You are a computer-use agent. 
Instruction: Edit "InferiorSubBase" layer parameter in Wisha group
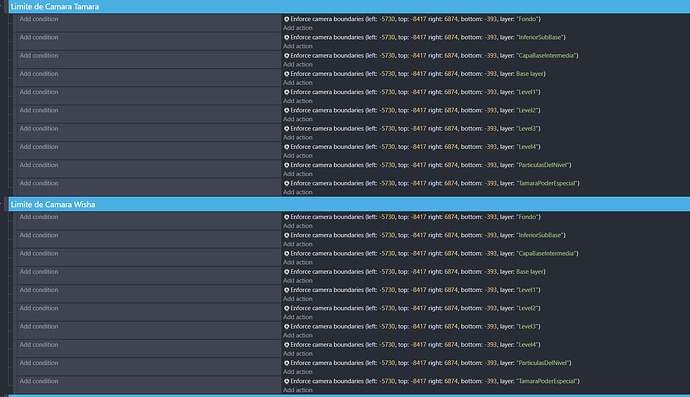coord(540,235)
